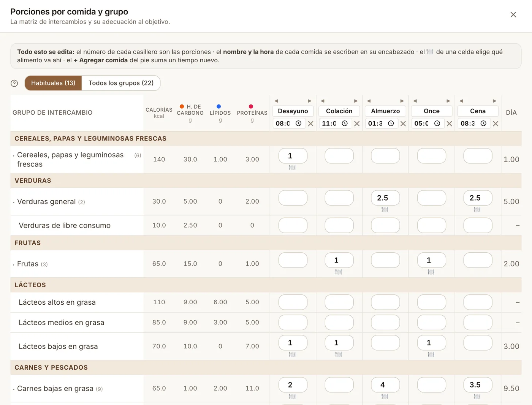The width and height of the screenshot is (532, 405).
Task: Choose food for Verduras general Almuerzo cell
Action: pos(385,210)
